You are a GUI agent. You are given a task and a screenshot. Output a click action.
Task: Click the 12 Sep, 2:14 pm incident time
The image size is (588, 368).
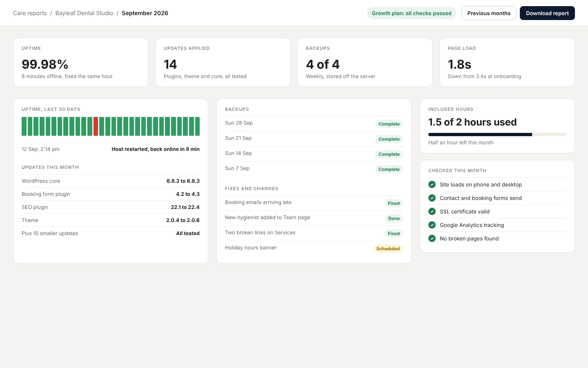tap(40, 149)
